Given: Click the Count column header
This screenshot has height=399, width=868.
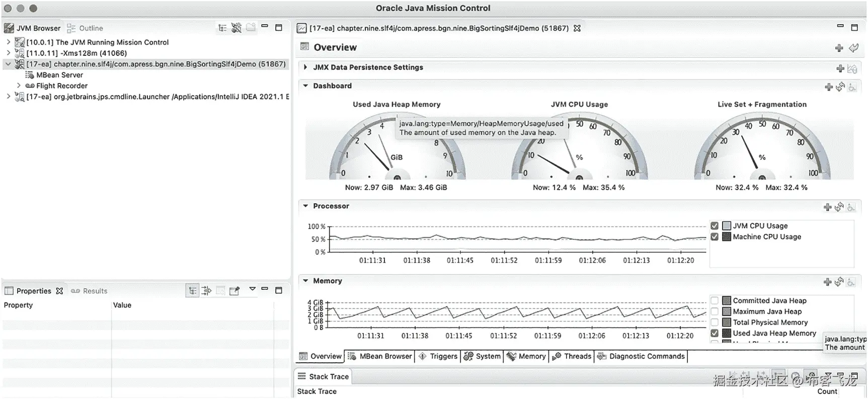Looking at the screenshot, I should pos(827,391).
